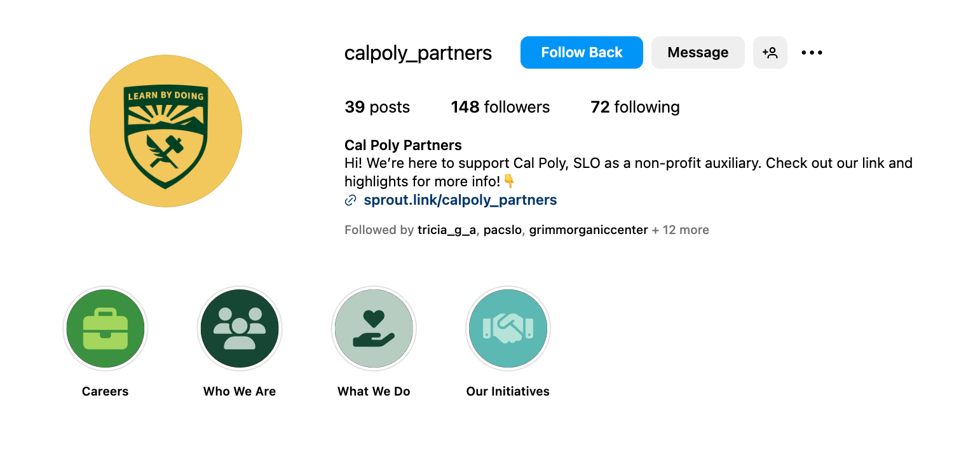980x449 pixels.
Task: Open the Careers highlight briefcase icon
Action: coord(105,328)
